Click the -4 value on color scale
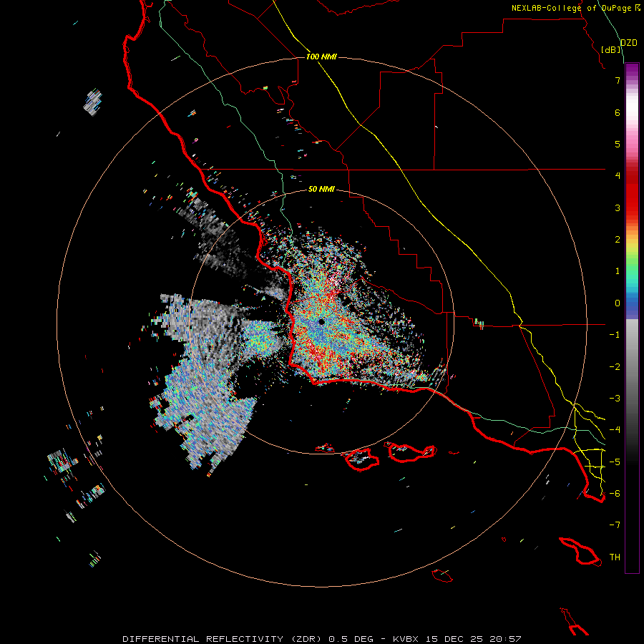Viewport: 644px width, 644px height. tap(615, 429)
